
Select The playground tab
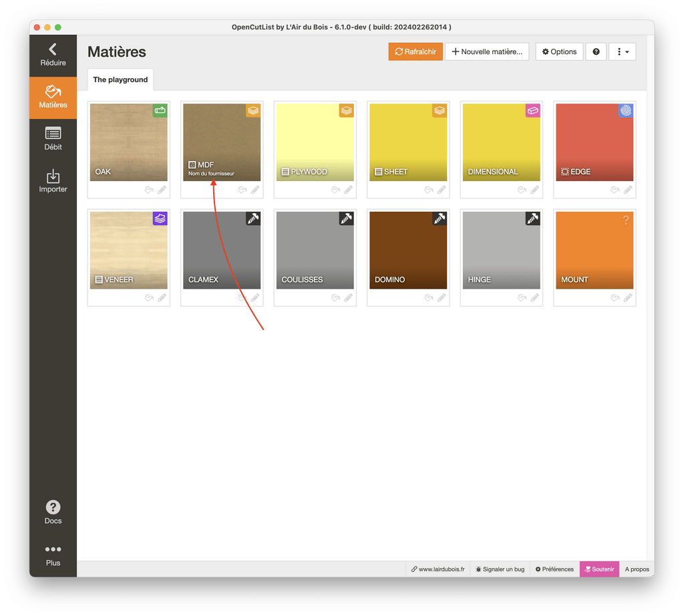(120, 80)
